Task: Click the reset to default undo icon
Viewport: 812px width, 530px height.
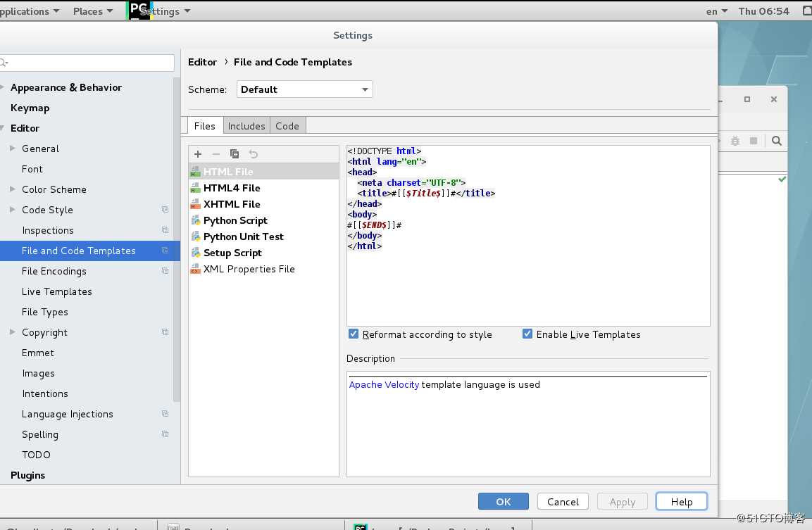Action: (254, 153)
